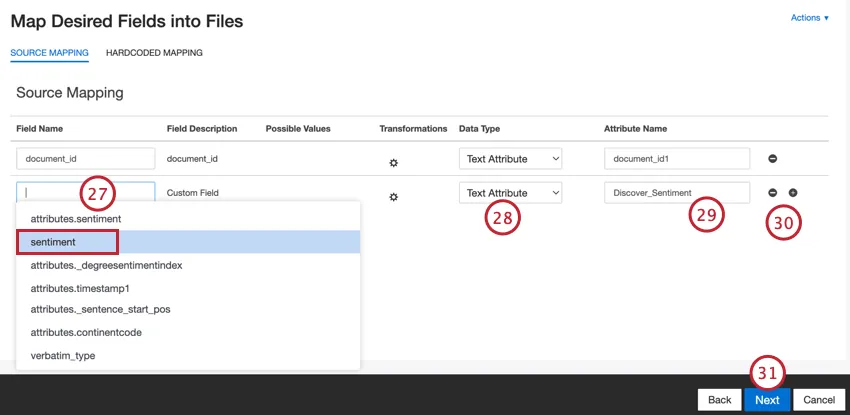Open the Actions dropdown menu
This screenshot has height=415, width=850.
point(809,18)
